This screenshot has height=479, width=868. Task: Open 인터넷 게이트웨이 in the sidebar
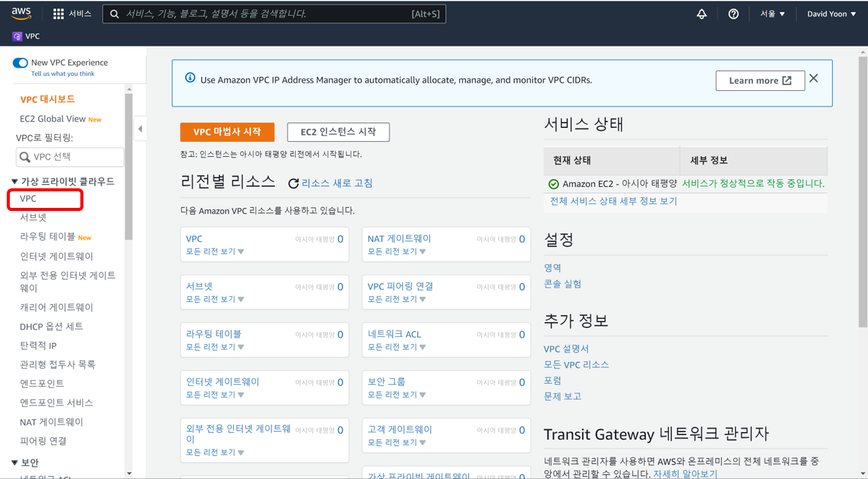coord(56,256)
